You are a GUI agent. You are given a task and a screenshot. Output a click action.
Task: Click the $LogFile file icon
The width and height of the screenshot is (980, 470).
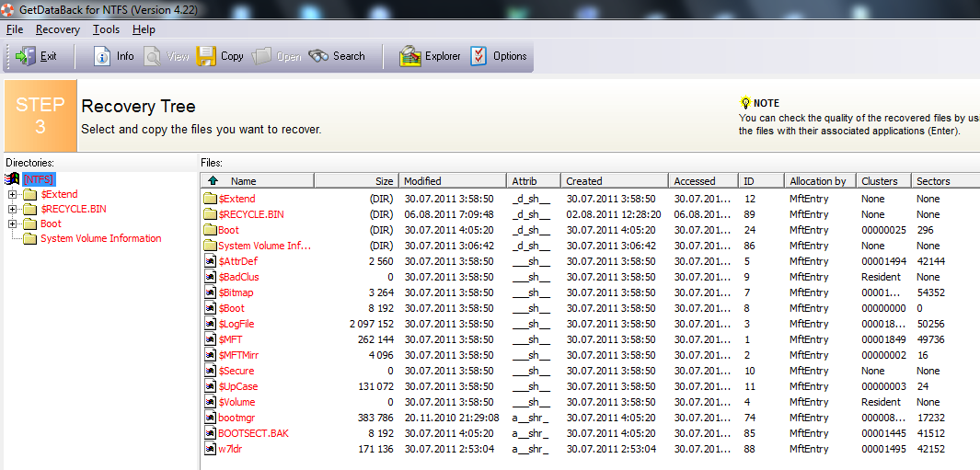pos(211,324)
